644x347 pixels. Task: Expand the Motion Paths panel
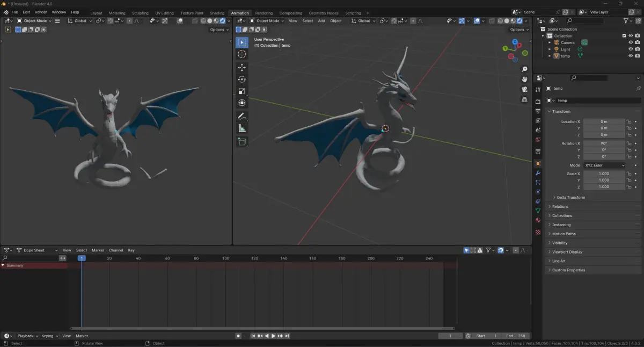594,234
